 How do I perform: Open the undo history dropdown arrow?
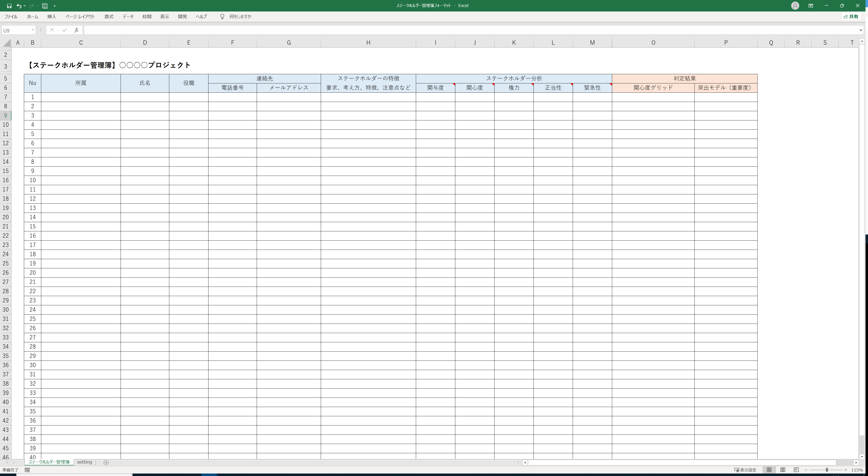click(25, 6)
